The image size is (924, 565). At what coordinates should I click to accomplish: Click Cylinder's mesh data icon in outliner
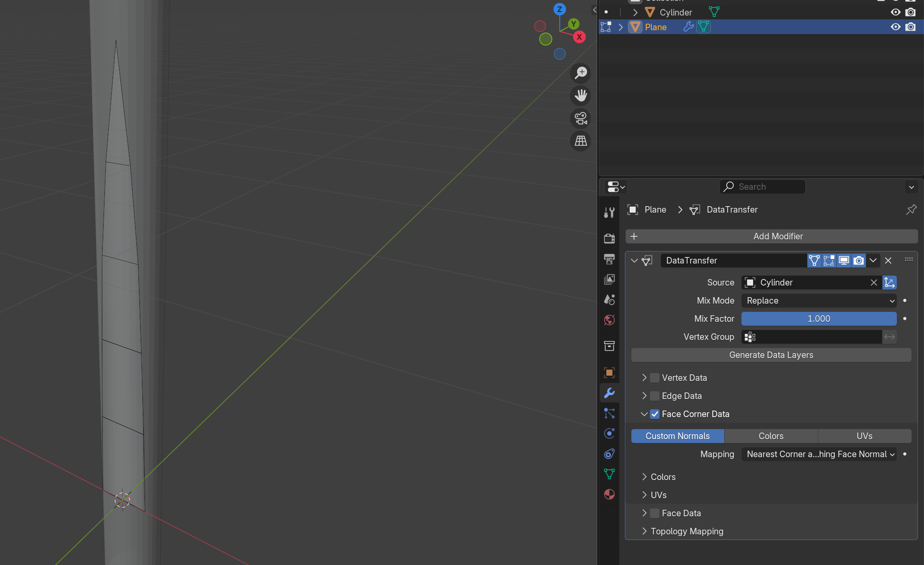pyautogui.click(x=714, y=12)
